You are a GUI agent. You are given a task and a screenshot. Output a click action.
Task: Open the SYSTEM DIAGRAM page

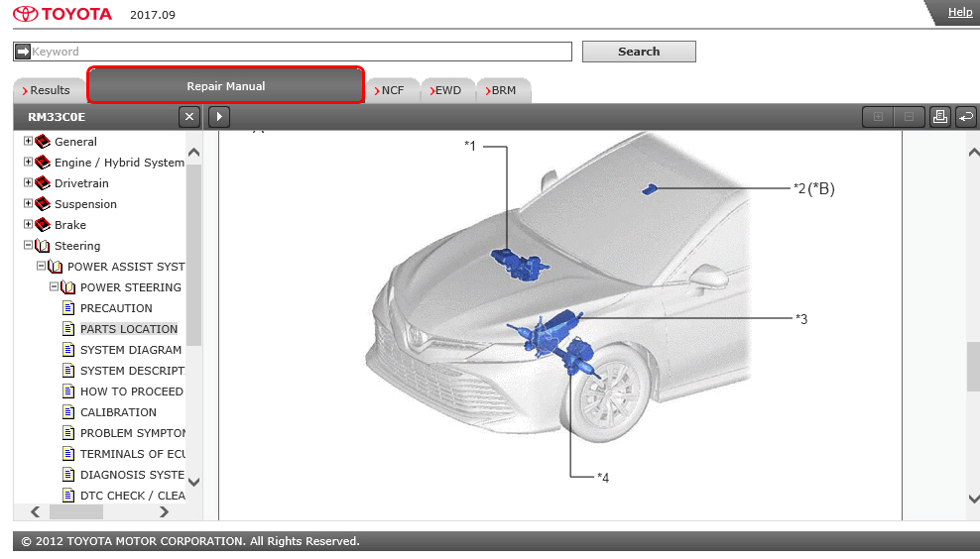click(131, 350)
